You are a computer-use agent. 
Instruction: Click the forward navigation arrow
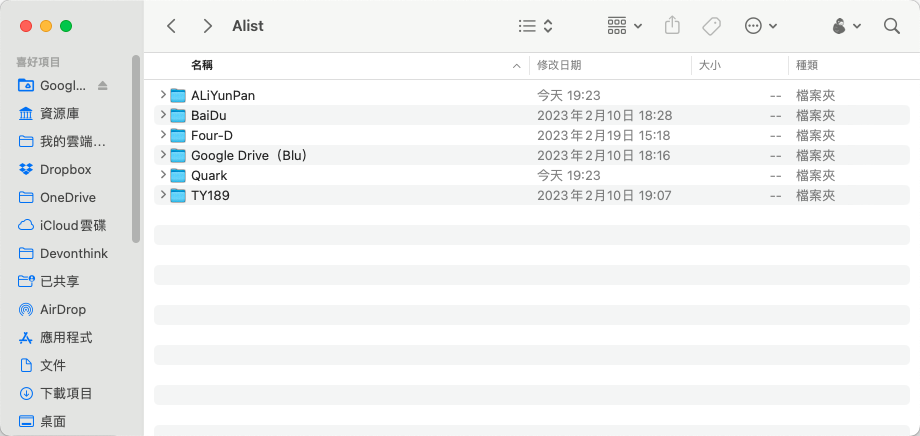207,26
